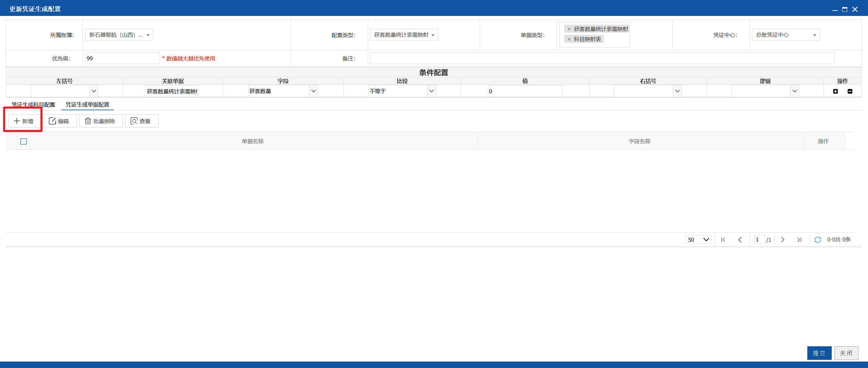Expand the 凭证中心 dropdown
This screenshot has width=868, height=368.
click(x=786, y=35)
